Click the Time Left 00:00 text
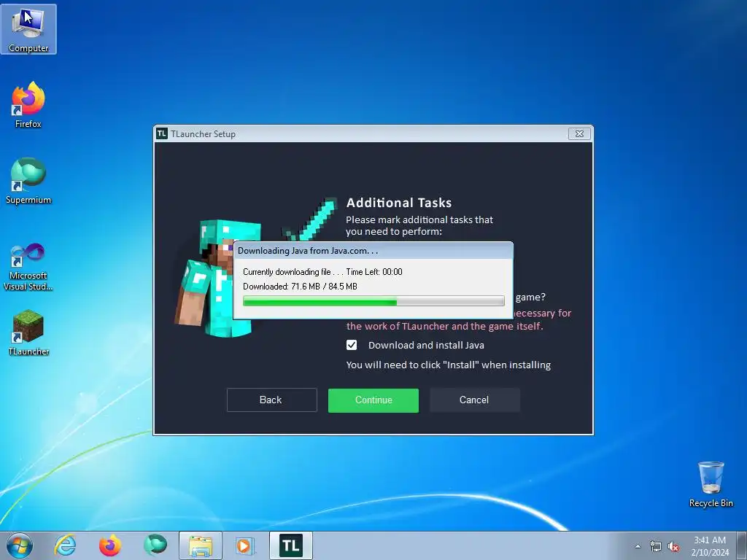747x560 pixels. pyautogui.click(x=374, y=272)
